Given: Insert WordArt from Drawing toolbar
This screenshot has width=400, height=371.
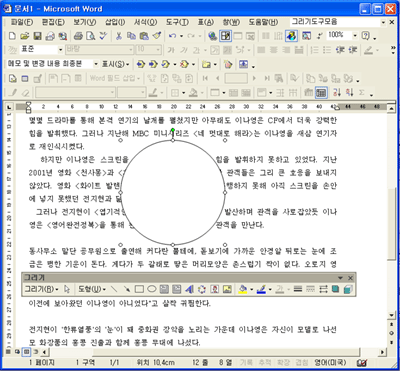Looking at the screenshot, I should tap(189, 289).
